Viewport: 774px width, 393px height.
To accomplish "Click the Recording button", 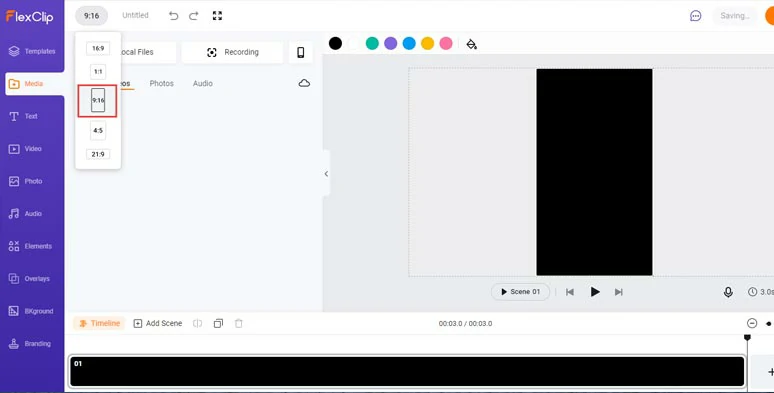I will coord(232,52).
